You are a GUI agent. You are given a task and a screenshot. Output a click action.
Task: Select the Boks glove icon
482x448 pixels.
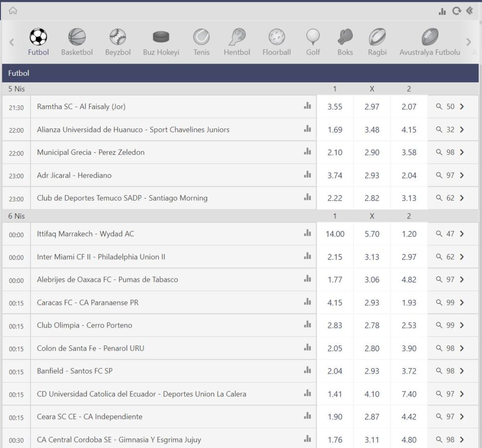(345, 37)
